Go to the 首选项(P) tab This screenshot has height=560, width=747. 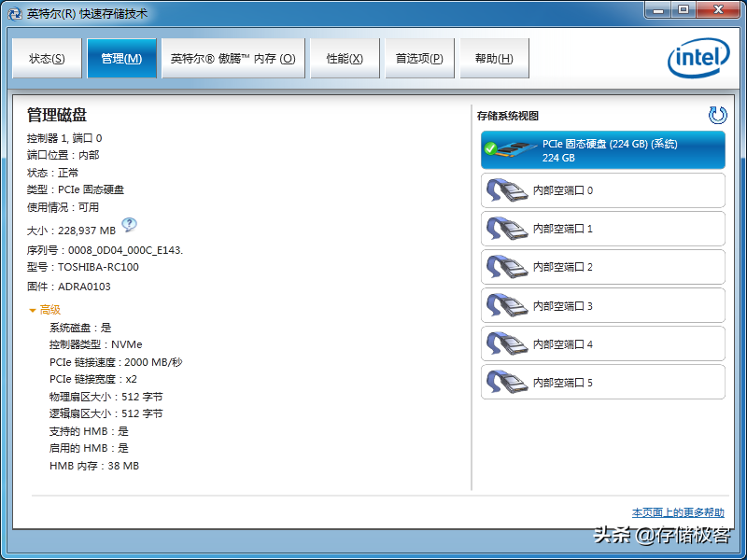[418, 59]
